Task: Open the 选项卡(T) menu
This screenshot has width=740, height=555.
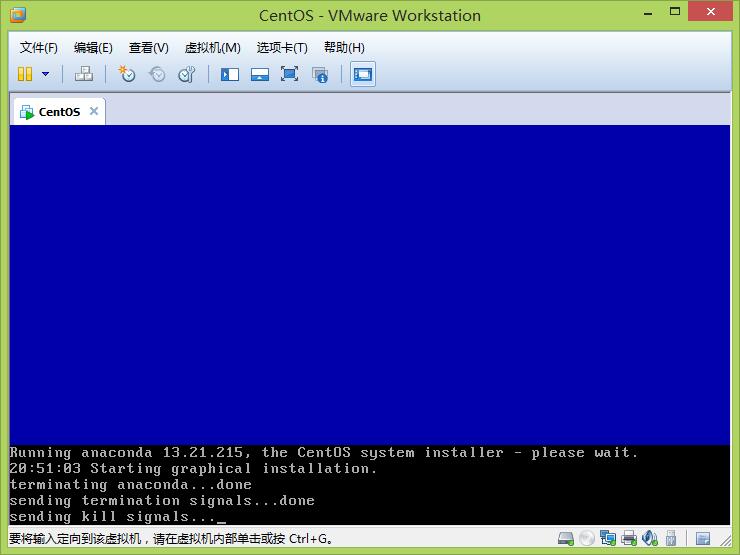Action: click(282, 47)
